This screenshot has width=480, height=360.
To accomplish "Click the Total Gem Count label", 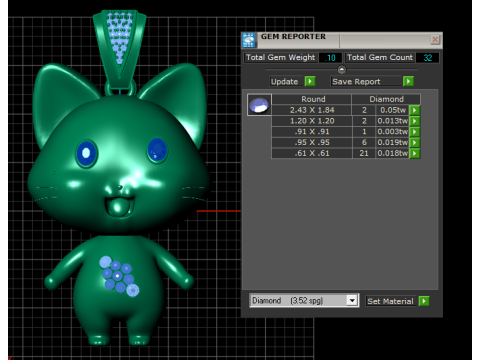I will (380, 58).
